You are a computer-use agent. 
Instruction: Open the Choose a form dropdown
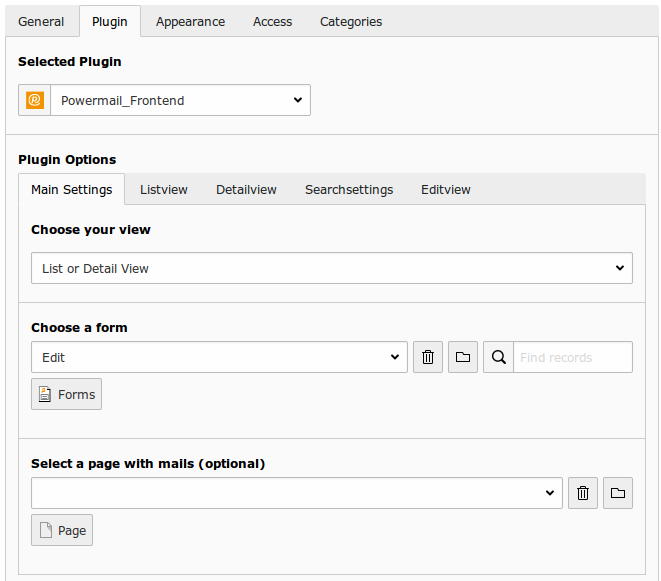click(x=219, y=357)
